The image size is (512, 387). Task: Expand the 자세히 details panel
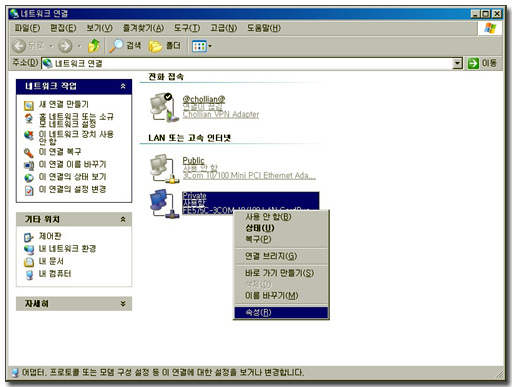(x=123, y=304)
